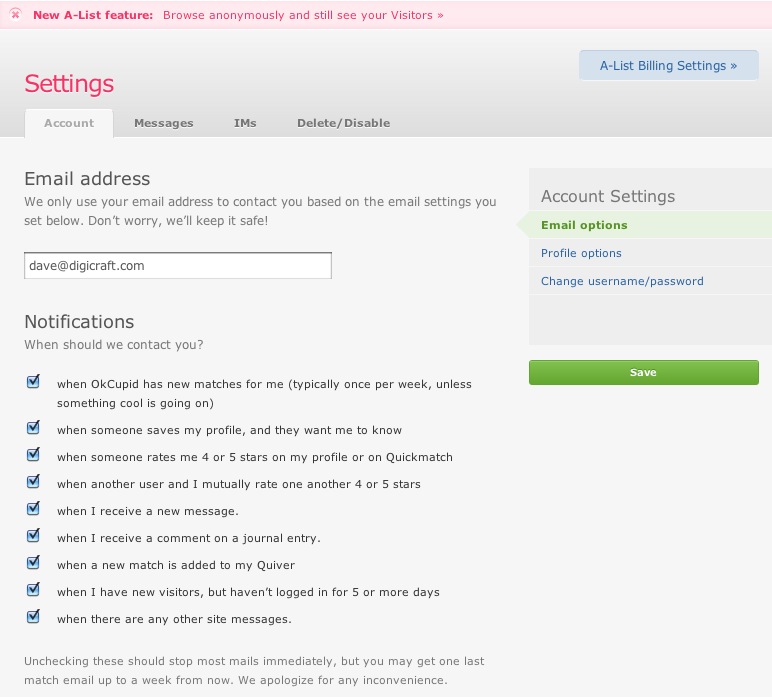Image resolution: width=772 pixels, height=697 pixels.
Task: Click 'when I receive a new message.' label
Action: (148, 511)
